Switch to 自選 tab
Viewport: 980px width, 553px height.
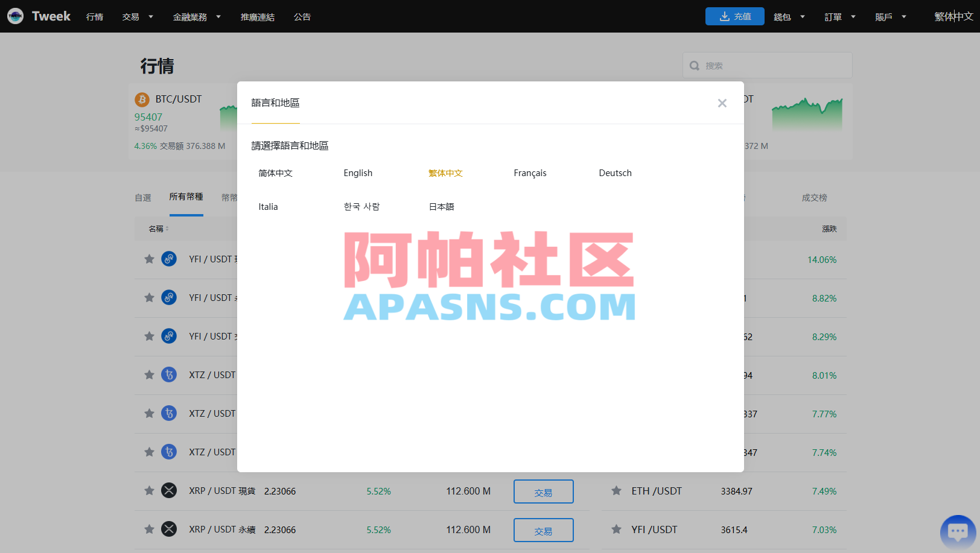pos(143,198)
